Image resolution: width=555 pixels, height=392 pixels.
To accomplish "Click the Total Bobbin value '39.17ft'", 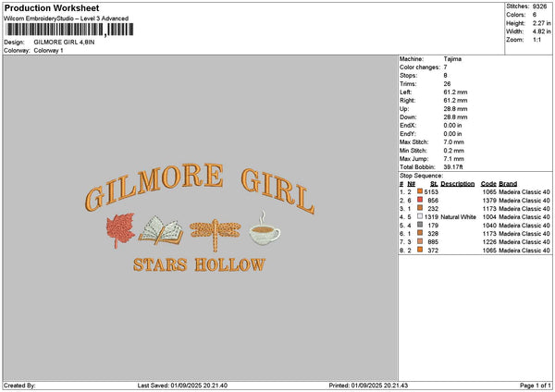I will 453,167.
